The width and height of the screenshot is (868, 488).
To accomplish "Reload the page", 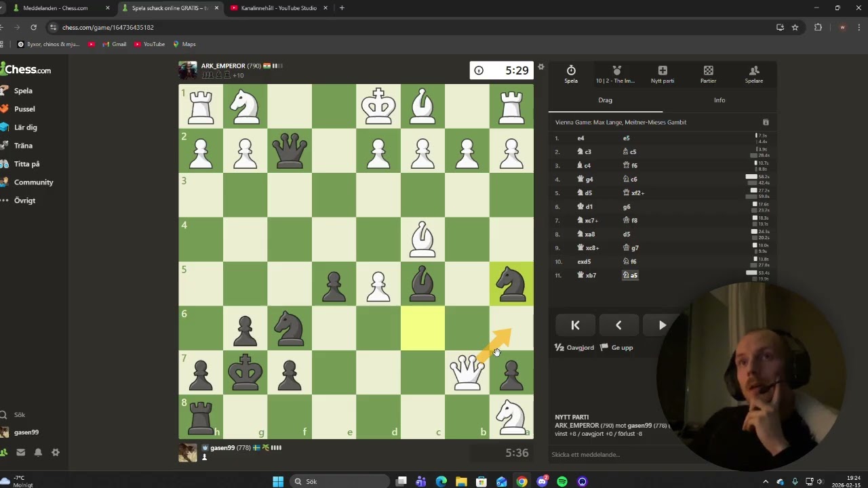I will [x=33, y=27].
